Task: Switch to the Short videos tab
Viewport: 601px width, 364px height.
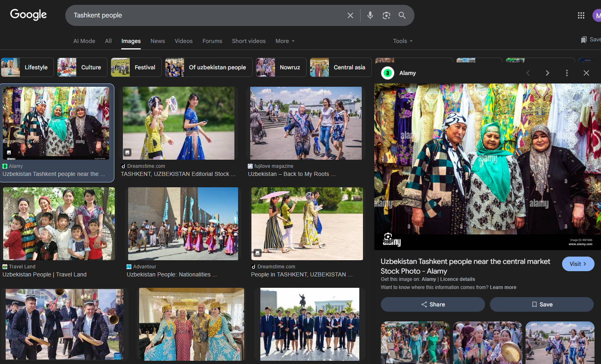Action: click(x=249, y=41)
